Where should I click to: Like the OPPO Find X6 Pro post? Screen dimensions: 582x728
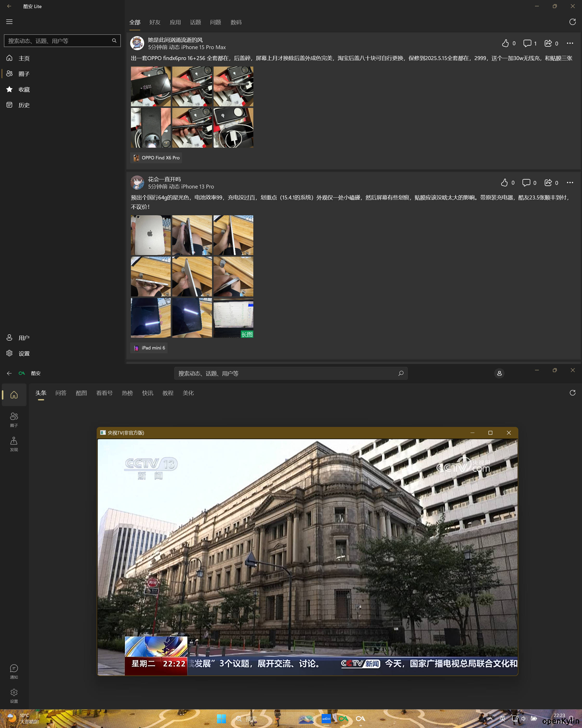pyautogui.click(x=505, y=43)
